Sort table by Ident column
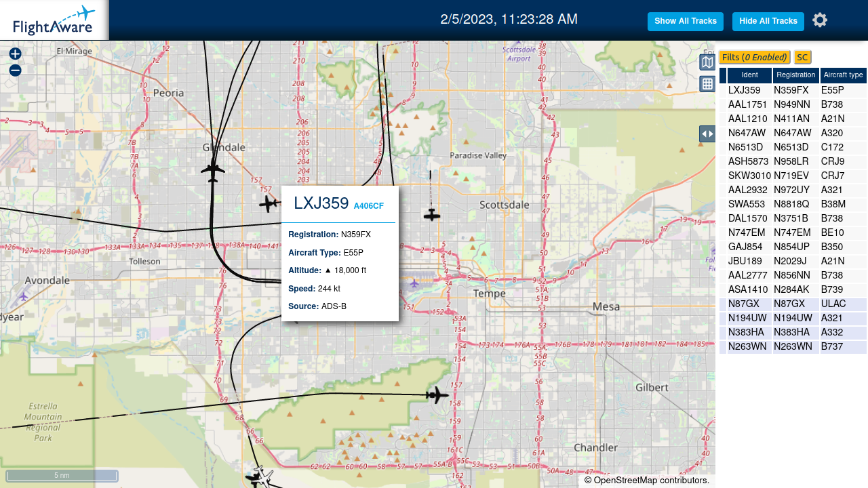Image resolution: width=868 pixels, height=488 pixels. pyautogui.click(x=750, y=75)
